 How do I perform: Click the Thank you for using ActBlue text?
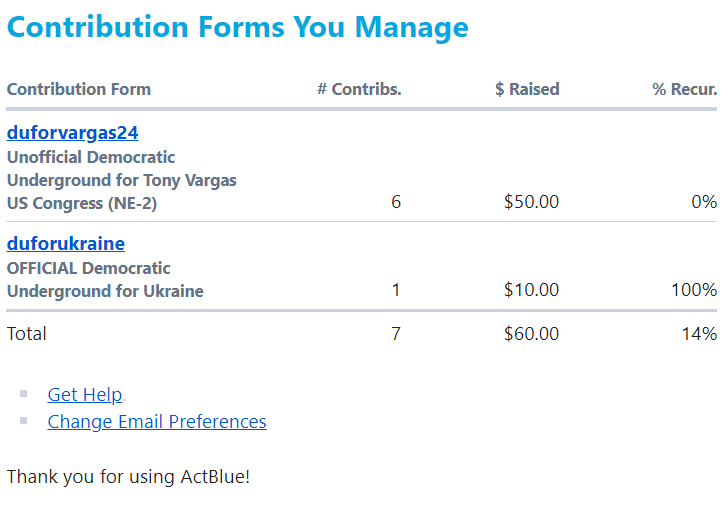click(x=128, y=476)
